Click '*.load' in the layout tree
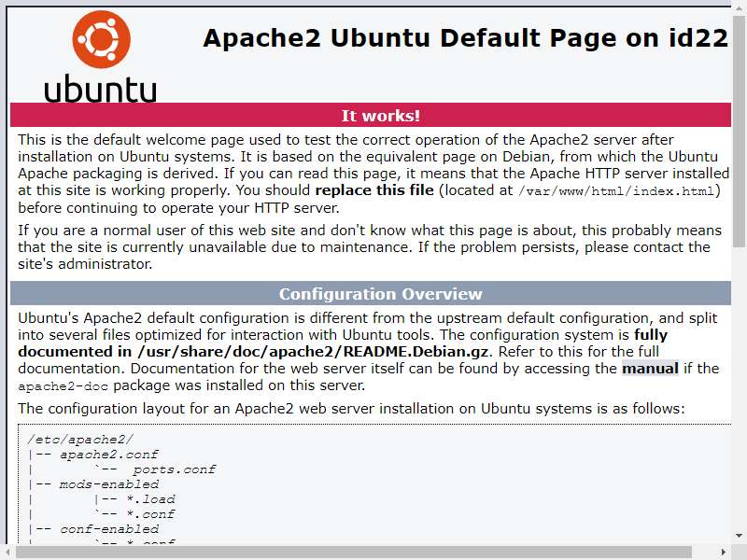747x560 pixels. pyautogui.click(x=150, y=499)
